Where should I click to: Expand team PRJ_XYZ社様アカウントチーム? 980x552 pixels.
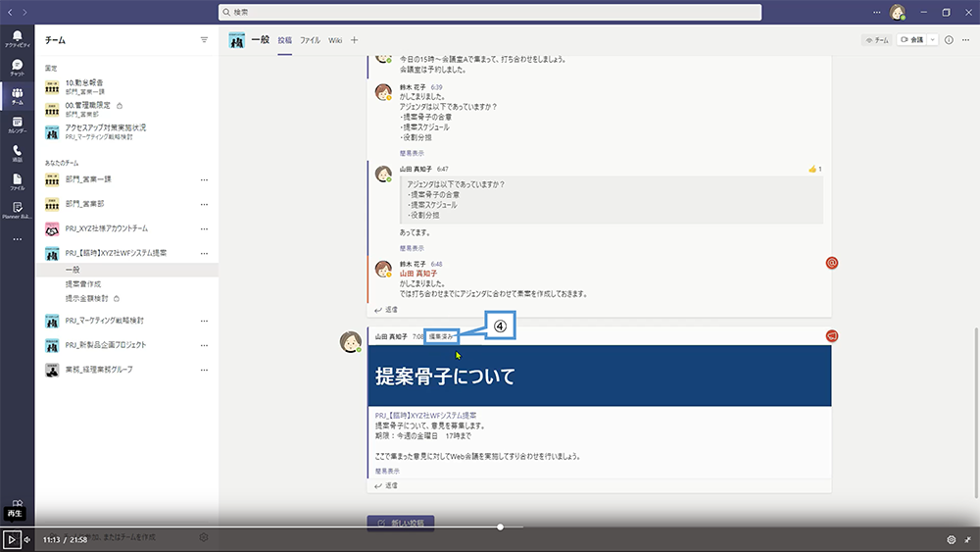pos(106,228)
